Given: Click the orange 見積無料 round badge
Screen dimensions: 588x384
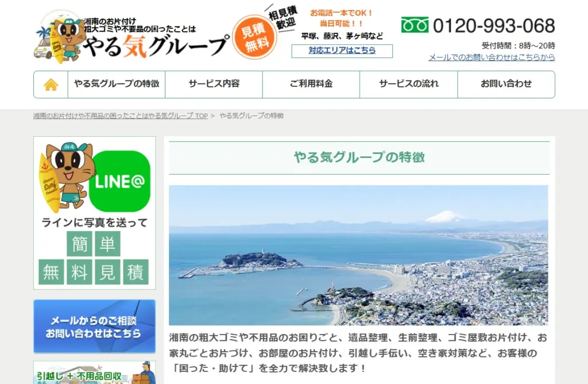Looking at the screenshot, I should point(254,37).
